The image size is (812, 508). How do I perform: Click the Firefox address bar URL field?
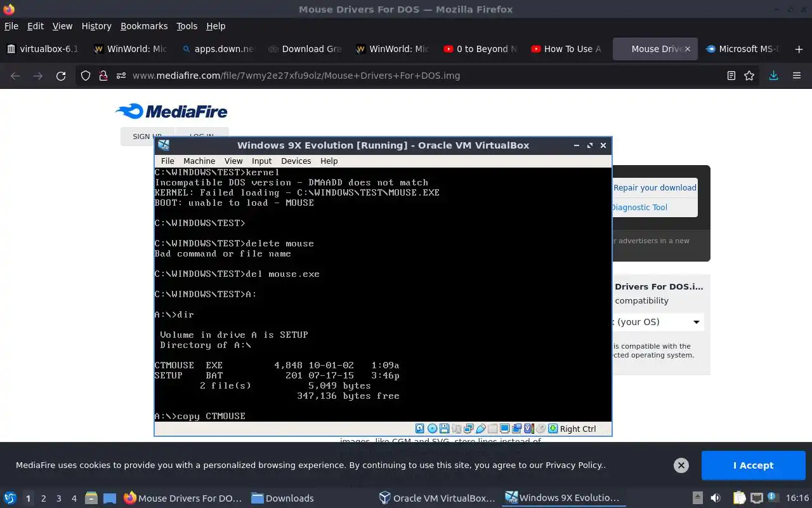coord(419,76)
